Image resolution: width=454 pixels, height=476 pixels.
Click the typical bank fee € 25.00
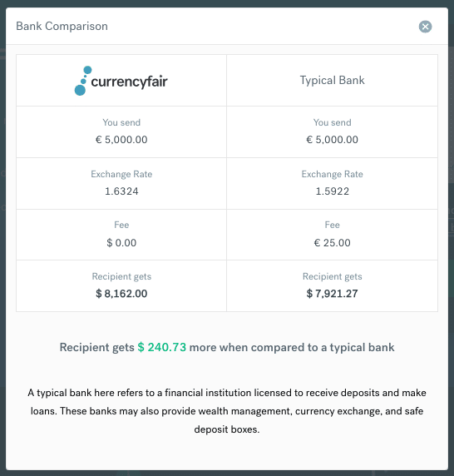[x=332, y=243]
